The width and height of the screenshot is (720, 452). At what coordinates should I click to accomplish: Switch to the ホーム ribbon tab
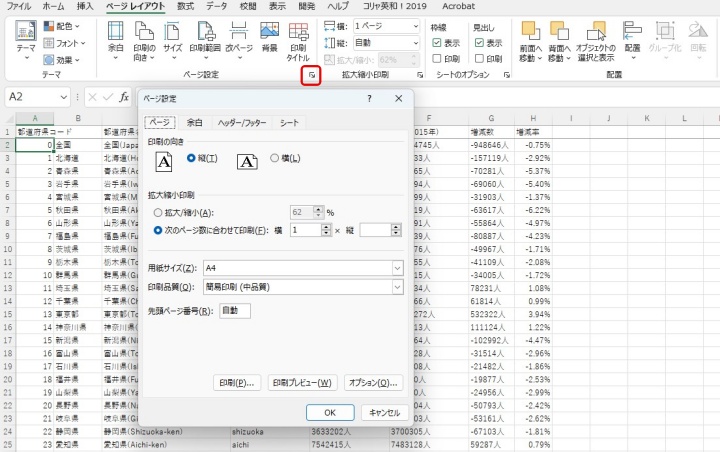(53, 6)
